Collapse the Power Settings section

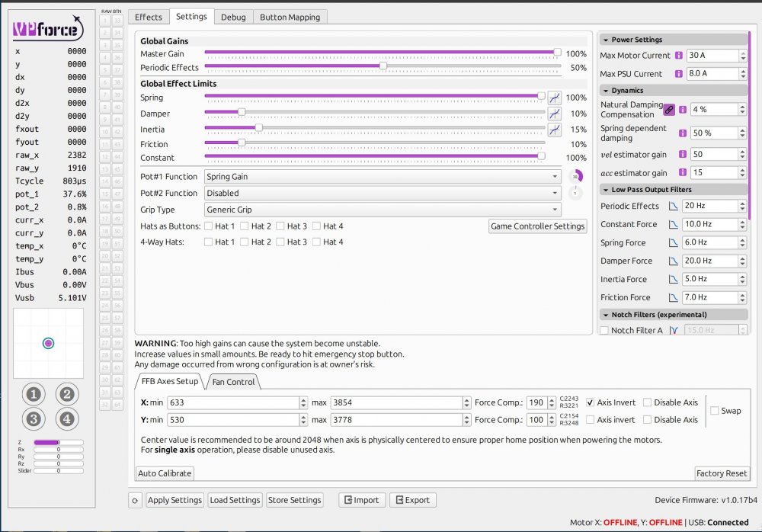tap(604, 40)
